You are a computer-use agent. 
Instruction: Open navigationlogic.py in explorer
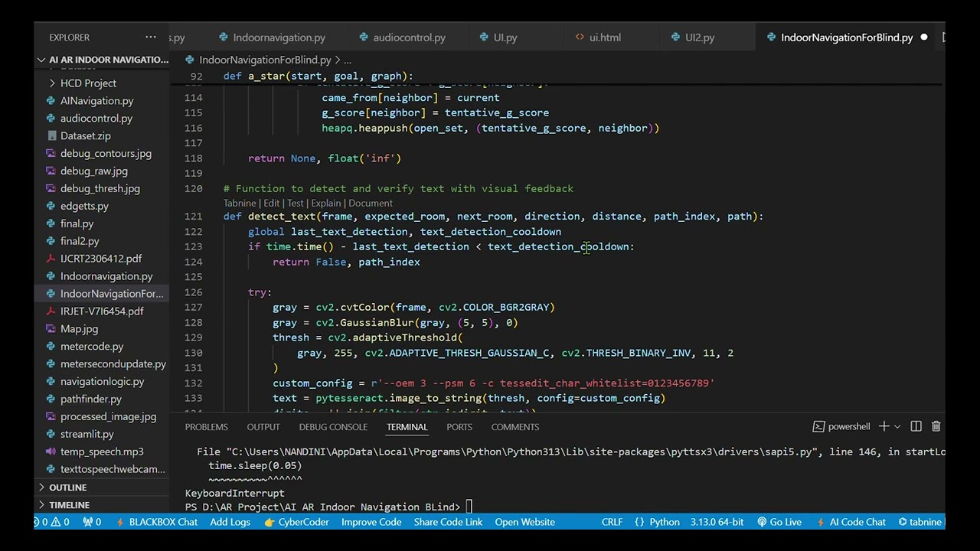[x=102, y=382]
